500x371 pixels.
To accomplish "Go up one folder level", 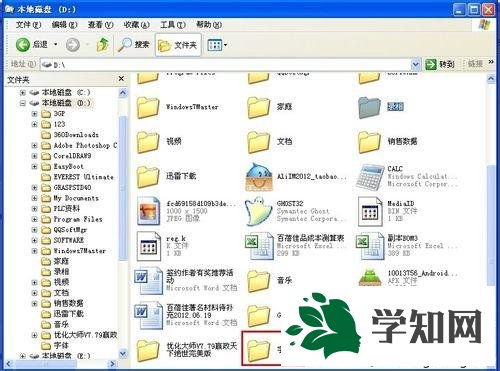I will click(103, 44).
